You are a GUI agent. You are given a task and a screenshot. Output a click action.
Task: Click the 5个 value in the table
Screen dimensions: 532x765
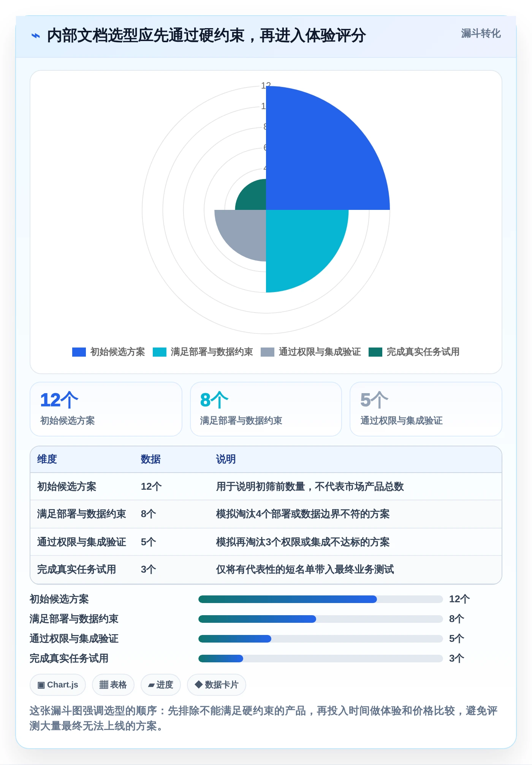(149, 542)
